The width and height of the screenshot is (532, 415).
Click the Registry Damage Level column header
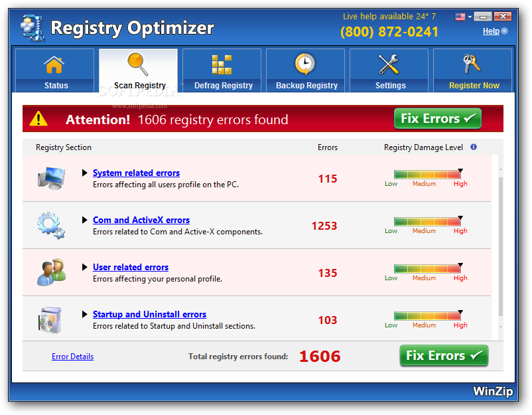click(x=423, y=147)
